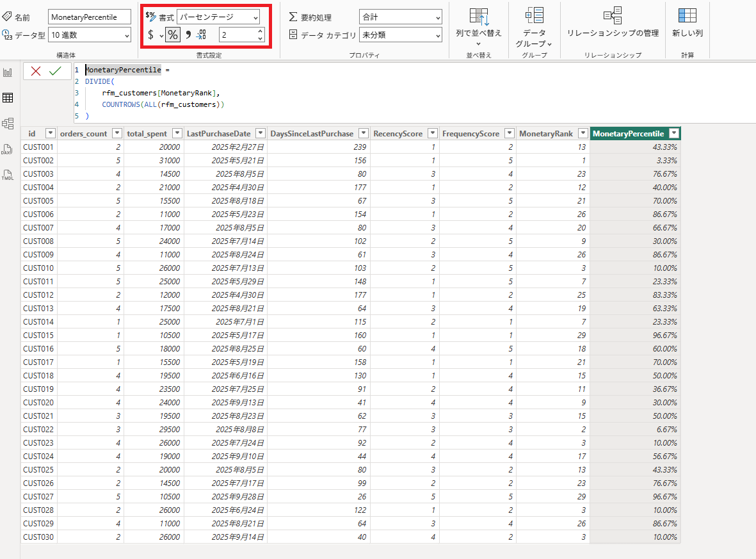The image size is (756, 559).
Task: Open the total_spent column filter dropdown
Action: pos(177,133)
